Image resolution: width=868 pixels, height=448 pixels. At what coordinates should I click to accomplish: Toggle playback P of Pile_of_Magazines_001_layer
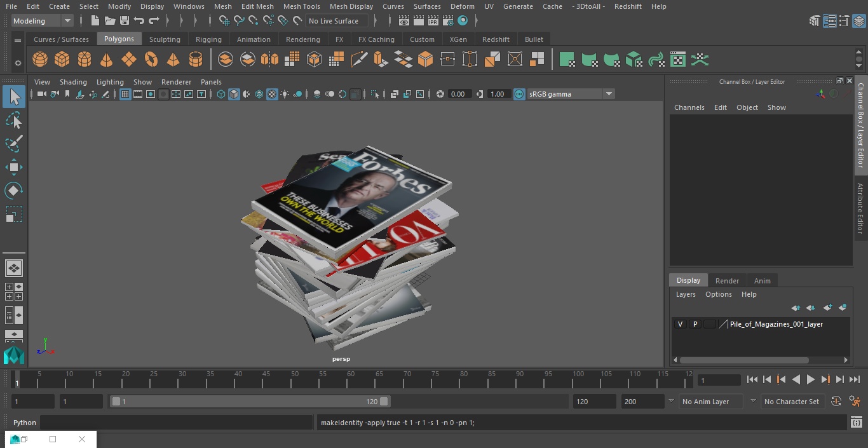(695, 324)
